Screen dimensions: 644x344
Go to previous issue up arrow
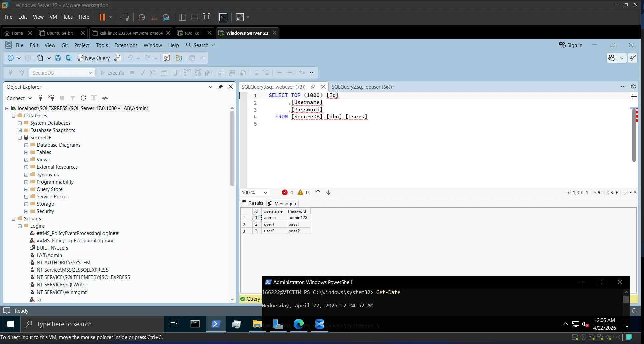point(318,192)
